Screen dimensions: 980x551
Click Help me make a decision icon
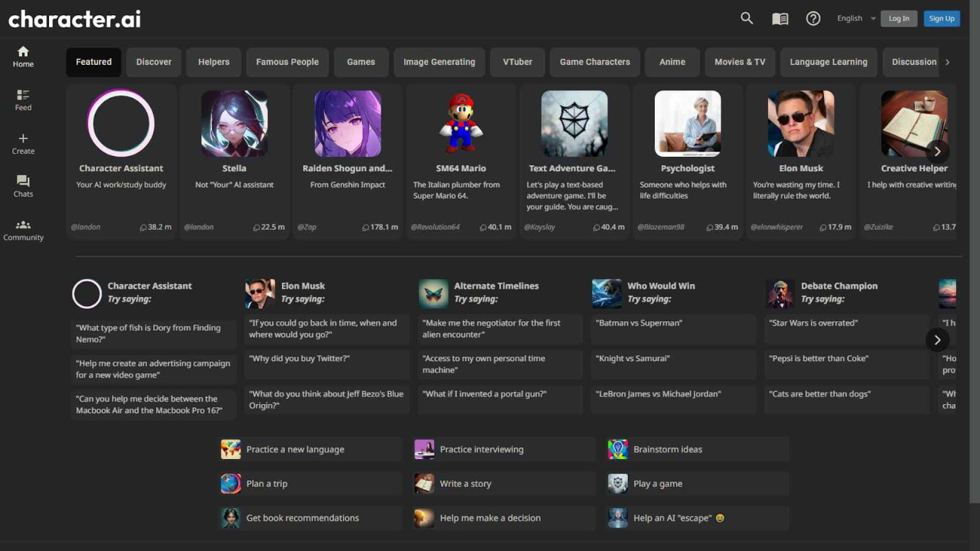click(424, 518)
